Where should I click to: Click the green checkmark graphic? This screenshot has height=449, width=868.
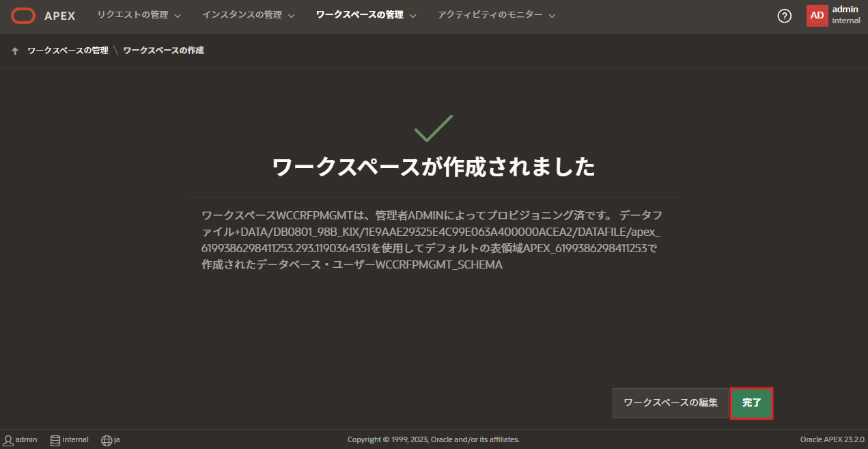435,127
